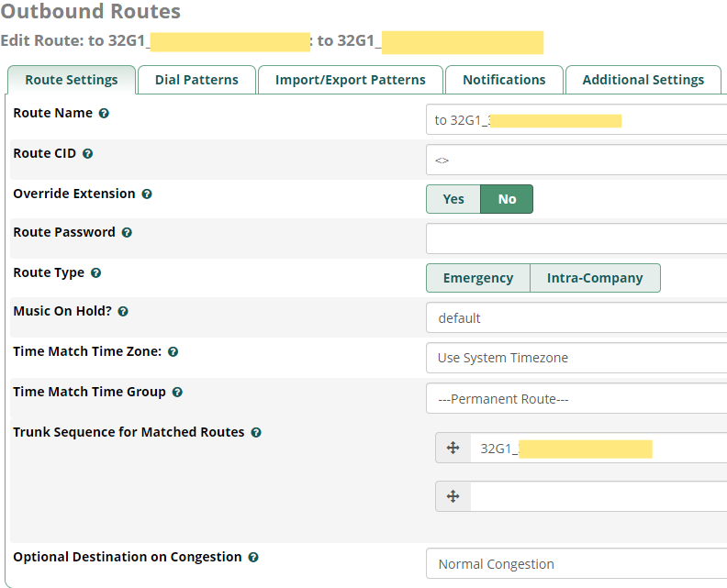Click Override Extension help icon
Viewport: 727px width, 588px height.
tap(147, 194)
